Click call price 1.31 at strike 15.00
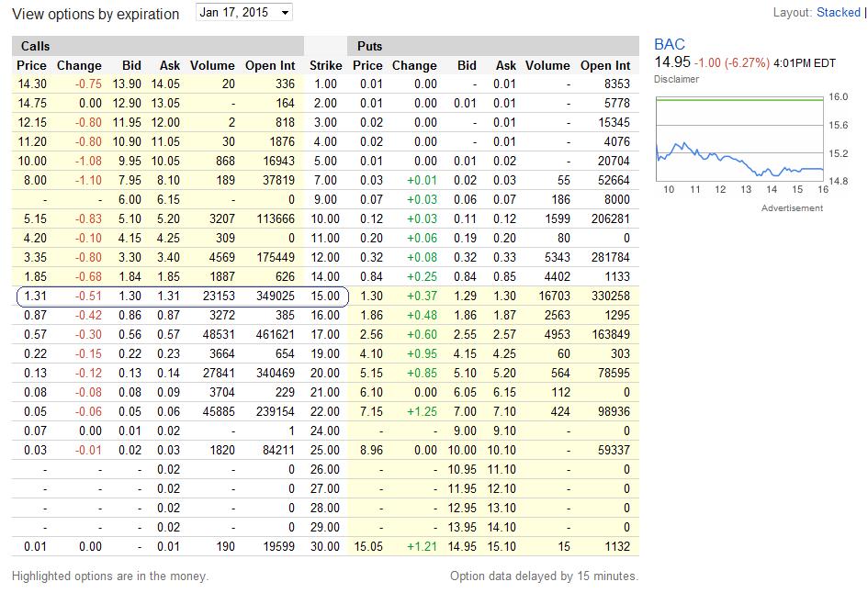This screenshot has height=593, width=868. pyautogui.click(x=36, y=296)
